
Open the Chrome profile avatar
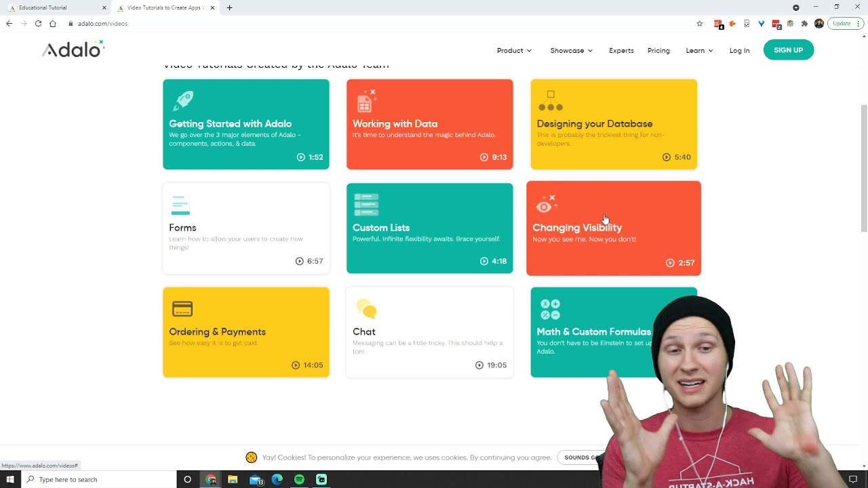click(819, 24)
